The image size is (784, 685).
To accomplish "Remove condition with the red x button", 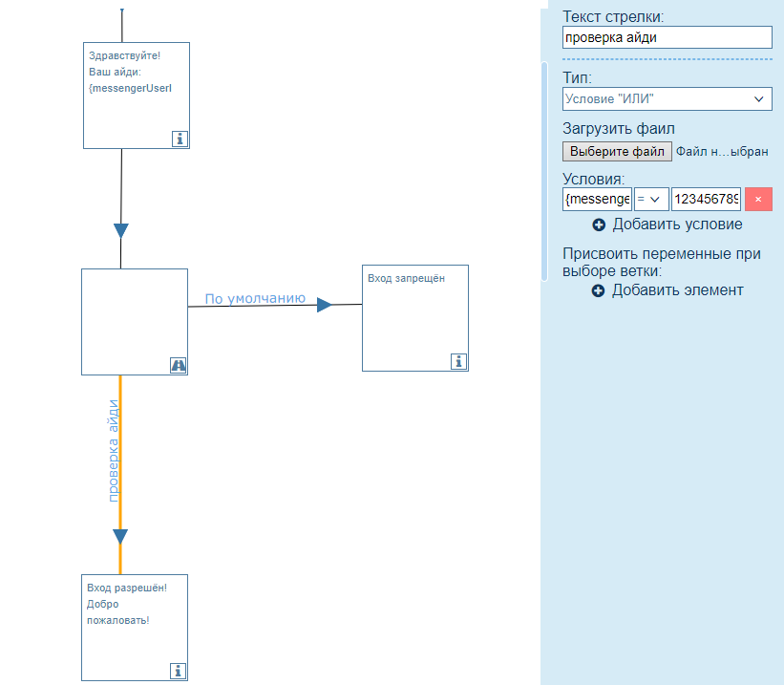I will pos(758,200).
